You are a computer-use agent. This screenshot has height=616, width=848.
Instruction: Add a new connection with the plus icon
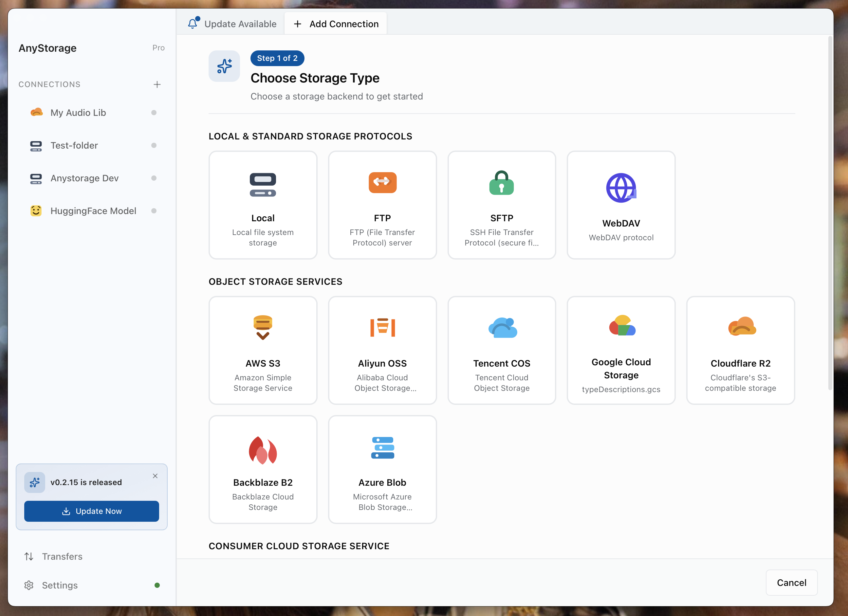tap(157, 84)
